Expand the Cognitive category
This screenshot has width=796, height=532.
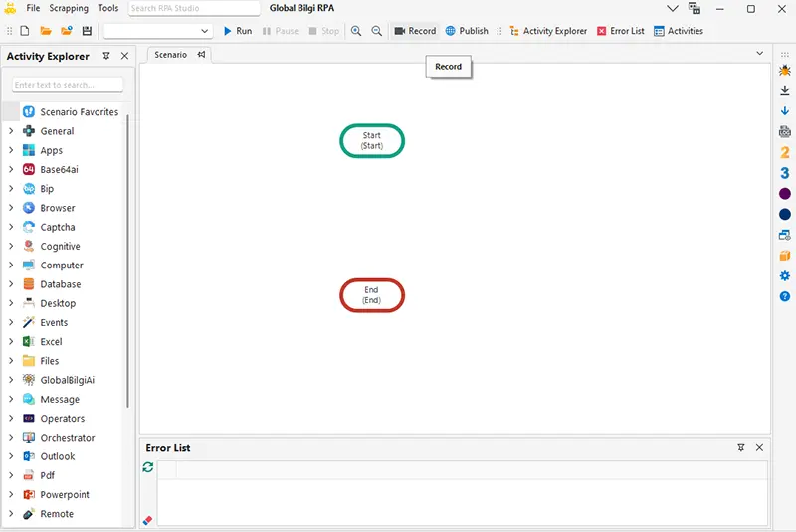[11, 246]
